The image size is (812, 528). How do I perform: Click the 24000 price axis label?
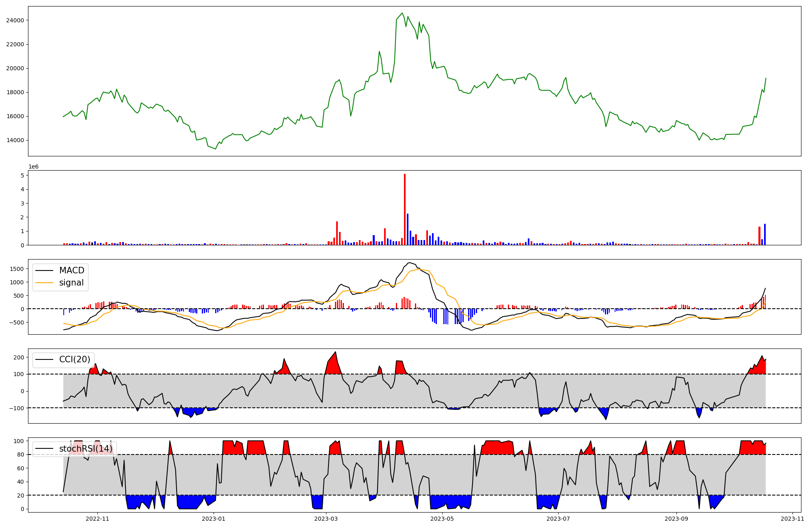tap(15, 20)
